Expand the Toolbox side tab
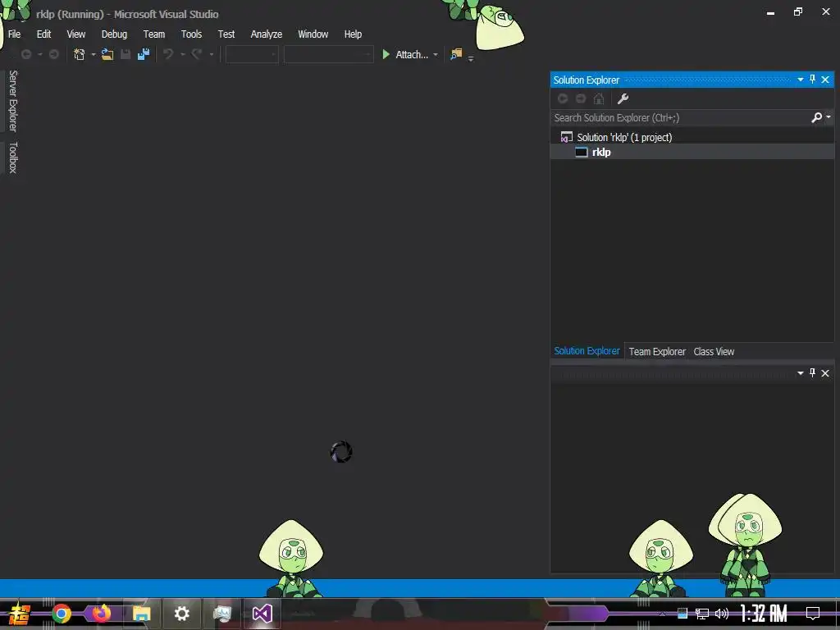This screenshot has width=840, height=630. coord(13,157)
